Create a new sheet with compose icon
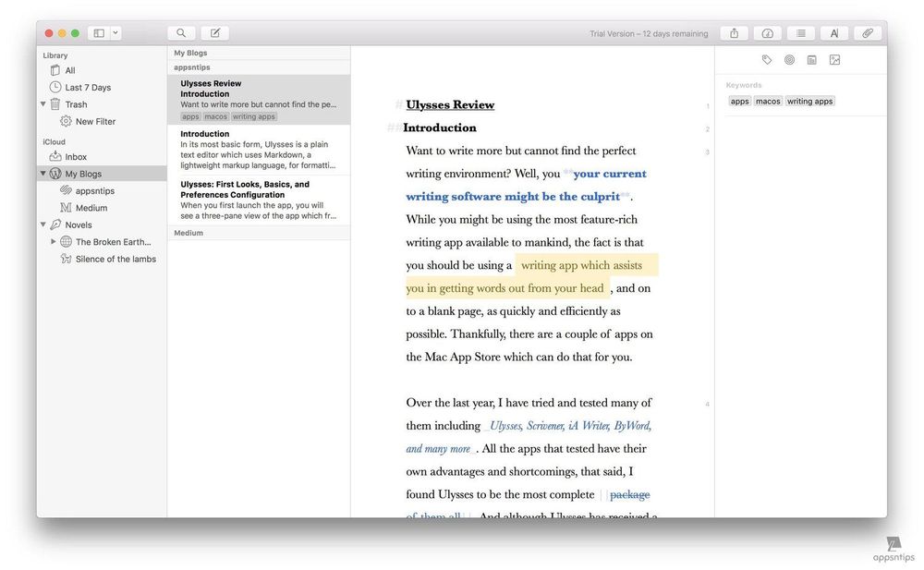 [214, 32]
